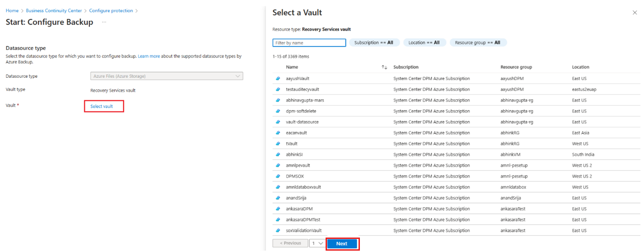Viewport: 644px width, 252px height.
Task: Open the Location filter pill
Action: click(x=424, y=42)
